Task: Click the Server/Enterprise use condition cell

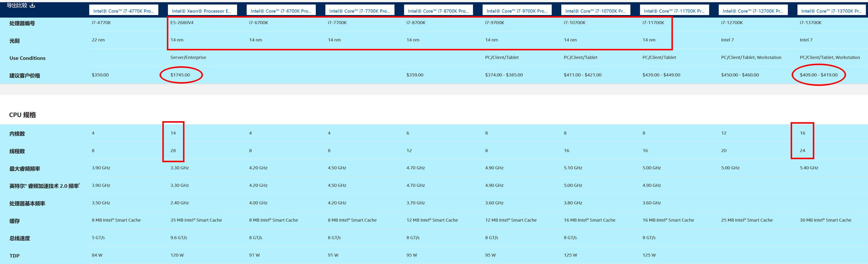Action: (188, 57)
